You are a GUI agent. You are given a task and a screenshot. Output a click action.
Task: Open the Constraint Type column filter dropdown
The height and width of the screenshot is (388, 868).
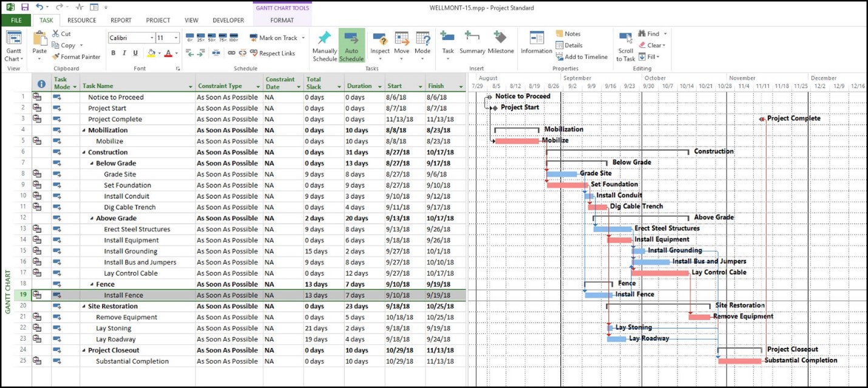point(259,87)
